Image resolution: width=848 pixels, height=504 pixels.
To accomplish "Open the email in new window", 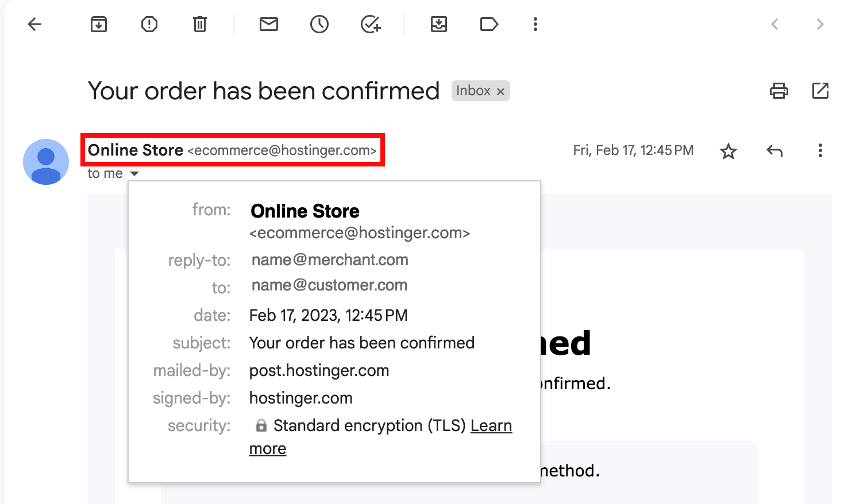I will pyautogui.click(x=820, y=91).
